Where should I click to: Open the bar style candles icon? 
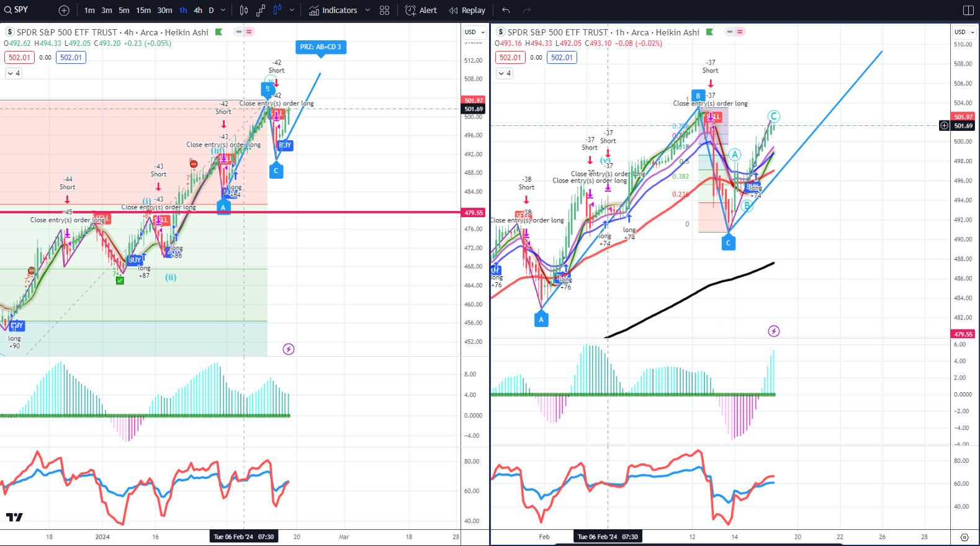244,10
